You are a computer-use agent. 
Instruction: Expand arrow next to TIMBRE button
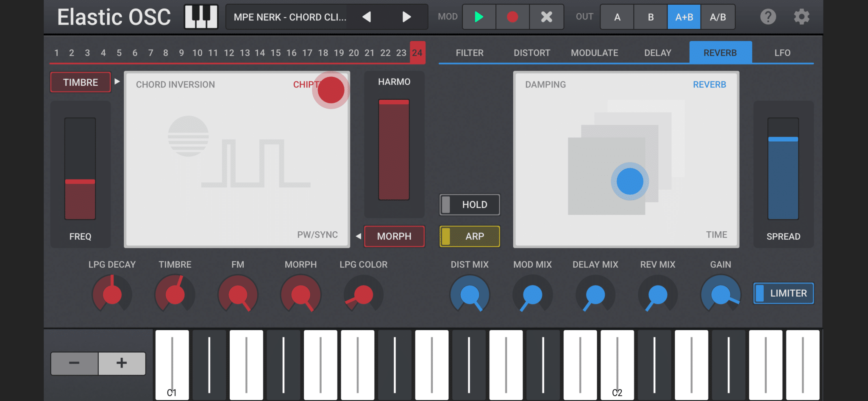tap(117, 81)
